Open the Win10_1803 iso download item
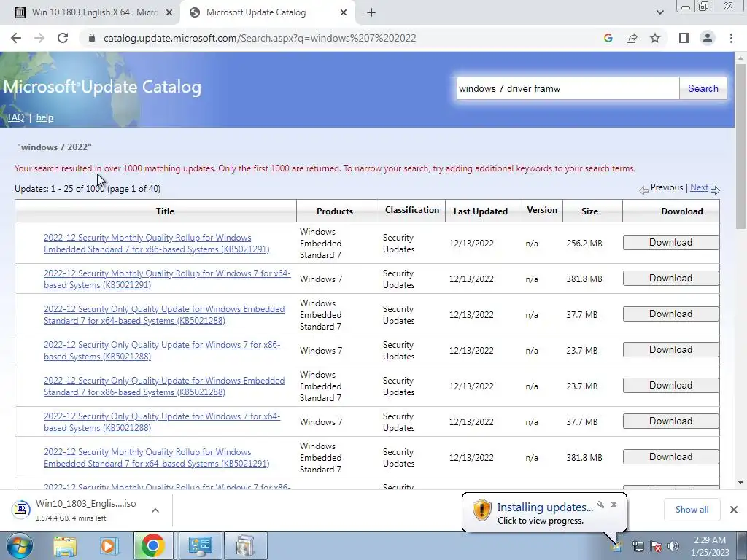 tap(79, 510)
